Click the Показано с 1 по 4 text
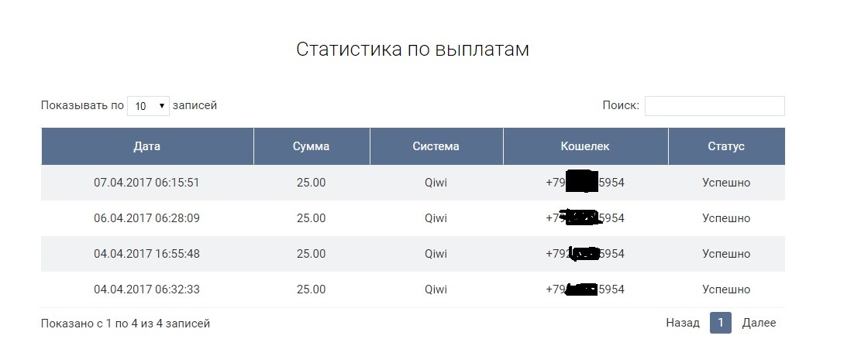The image size is (868, 363). tap(126, 324)
